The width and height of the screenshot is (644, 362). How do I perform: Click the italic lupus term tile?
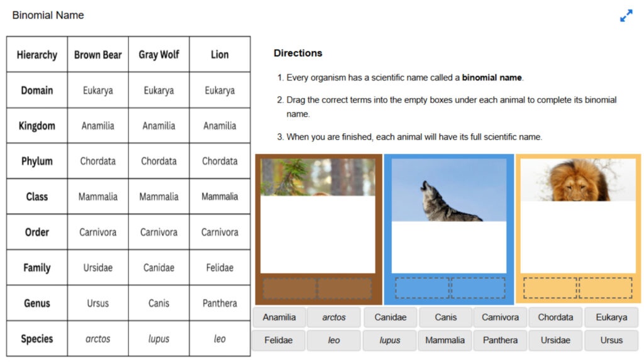[x=390, y=340]
